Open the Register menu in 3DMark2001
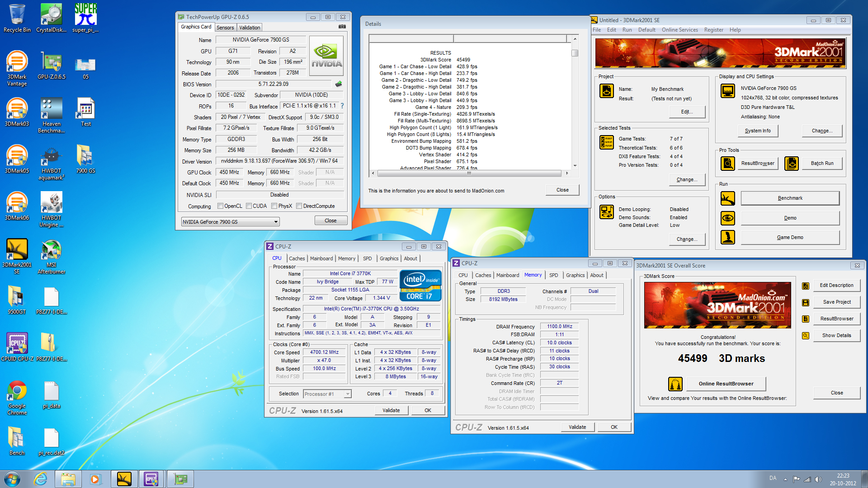The width and height of the screenshot is (868, 488). pos(714,30)
